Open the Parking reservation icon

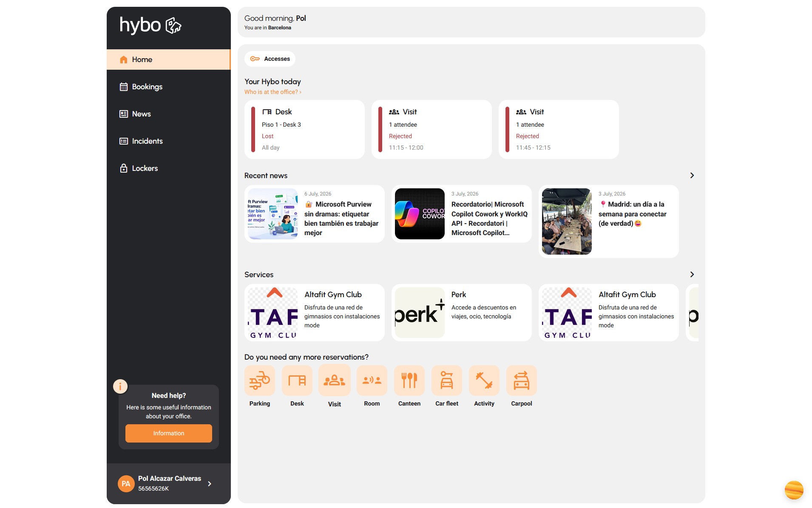click(x=259, y=380)
